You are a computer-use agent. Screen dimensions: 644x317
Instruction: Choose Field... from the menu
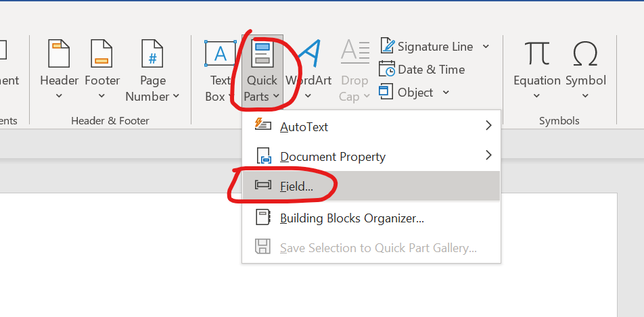tap(297, 187)
